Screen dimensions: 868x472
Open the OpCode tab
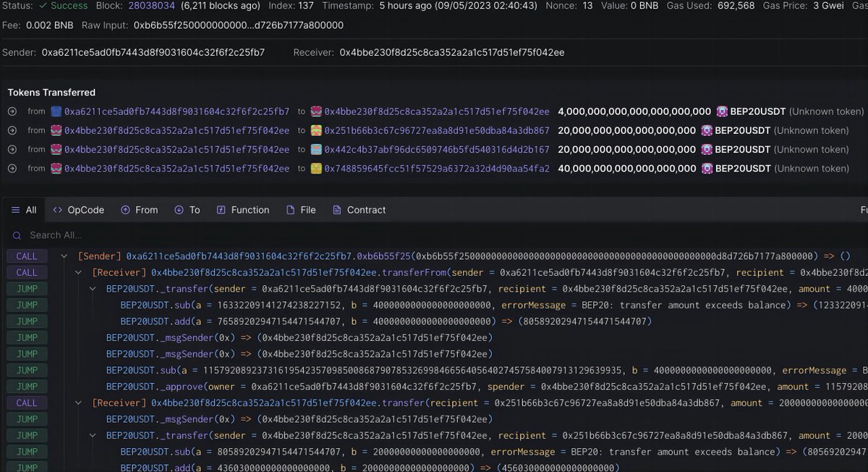tap(79, 210)
